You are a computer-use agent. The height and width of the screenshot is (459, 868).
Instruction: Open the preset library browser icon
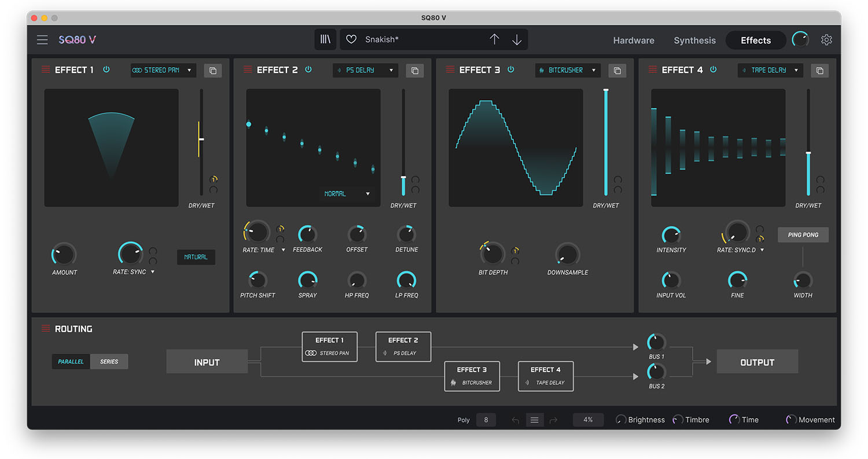pyautogui.click(x=325, y=39)
